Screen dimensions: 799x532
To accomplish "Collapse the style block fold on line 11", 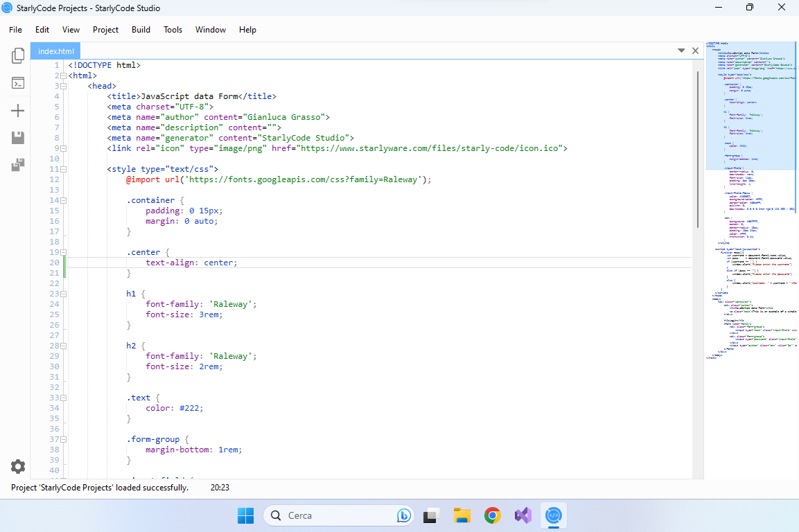I will (64, 169).
